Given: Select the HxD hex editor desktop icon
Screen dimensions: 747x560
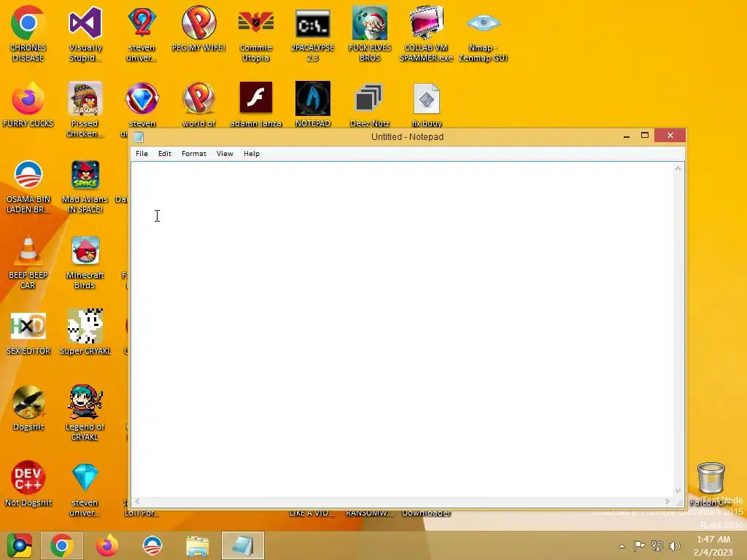Looking at the screenshot, I should tap(28, 332).
